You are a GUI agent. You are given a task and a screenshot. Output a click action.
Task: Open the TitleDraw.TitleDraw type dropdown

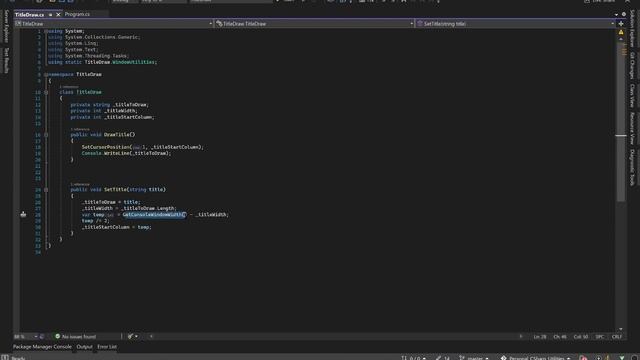tap(314, 24)
